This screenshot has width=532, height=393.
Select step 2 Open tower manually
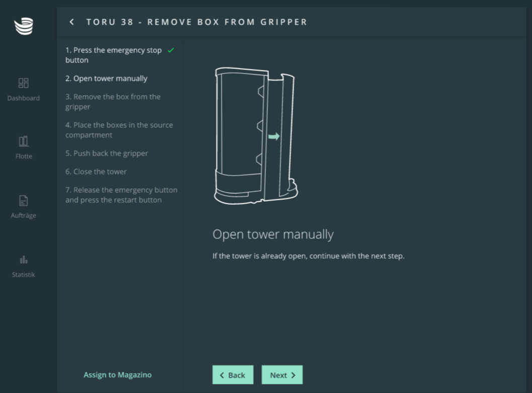107,78
